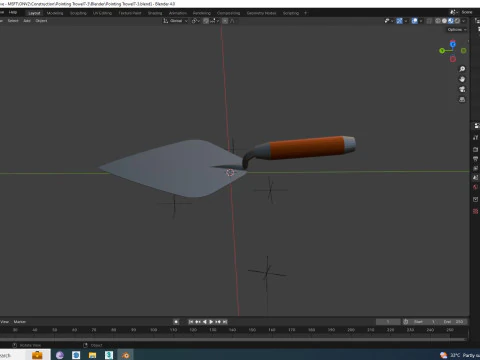
Task: Open the Geometry Nodes workspace tab
Action: (x=261, y=13)
